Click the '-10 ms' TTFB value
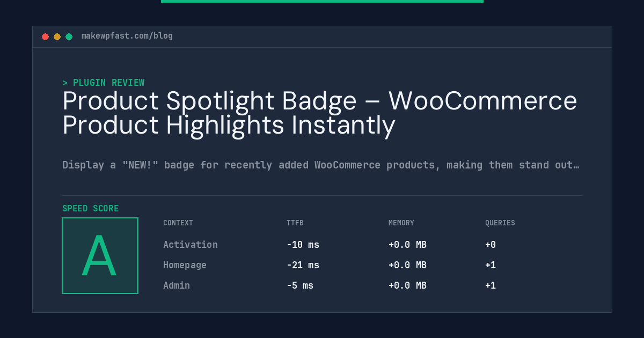This screenshot has width=644, height=338. pos(303,245)
